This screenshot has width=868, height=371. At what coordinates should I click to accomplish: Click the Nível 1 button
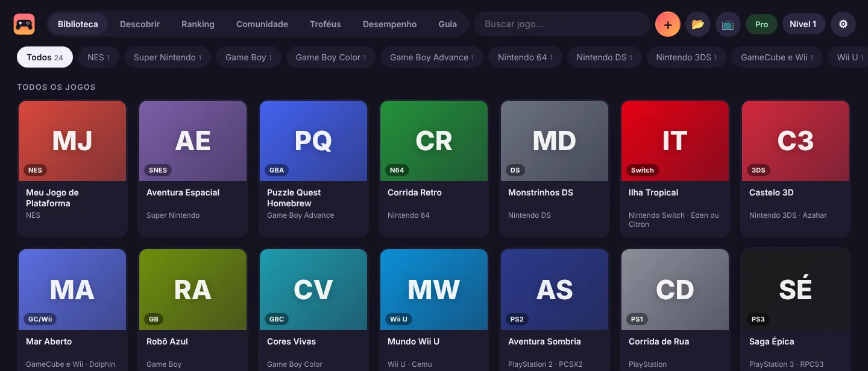point(803,24)
